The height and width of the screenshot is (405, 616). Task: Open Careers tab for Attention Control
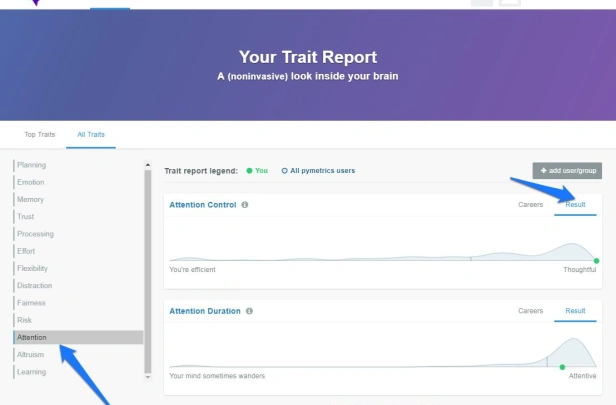[x=530, y=205]
